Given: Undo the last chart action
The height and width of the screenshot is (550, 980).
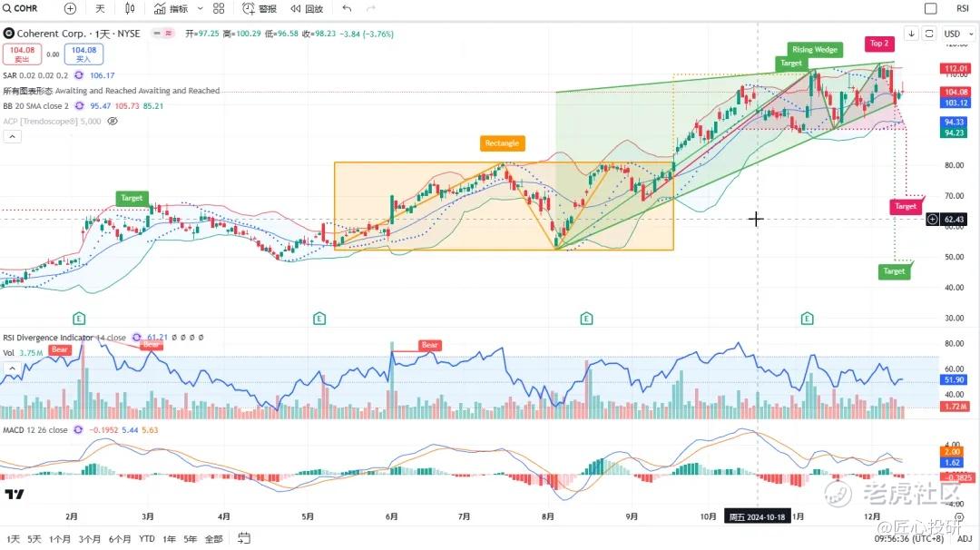Looking at the screenshot, I should (x=347, y=8).
